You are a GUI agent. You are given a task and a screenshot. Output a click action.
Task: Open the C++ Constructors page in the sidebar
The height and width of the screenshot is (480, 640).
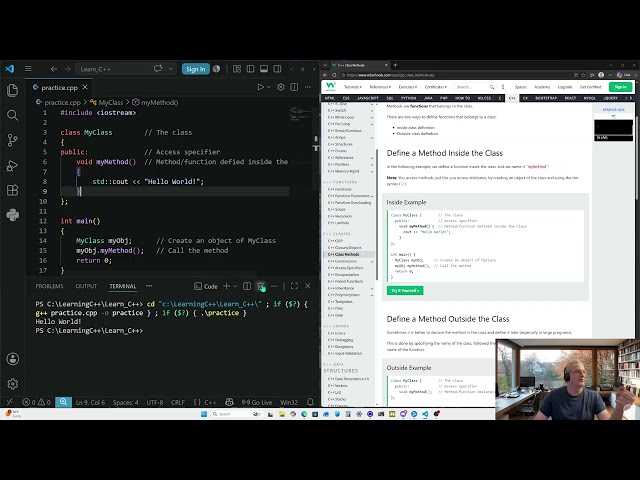[342, 261]
